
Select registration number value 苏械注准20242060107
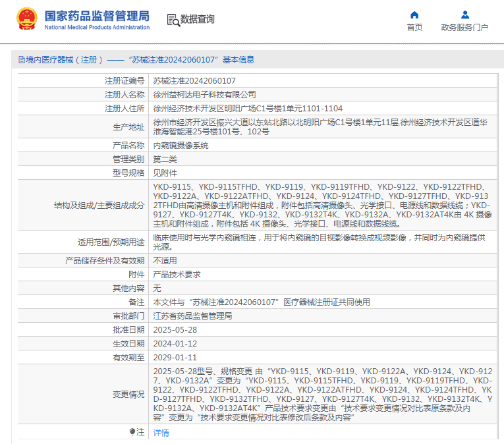194,81
